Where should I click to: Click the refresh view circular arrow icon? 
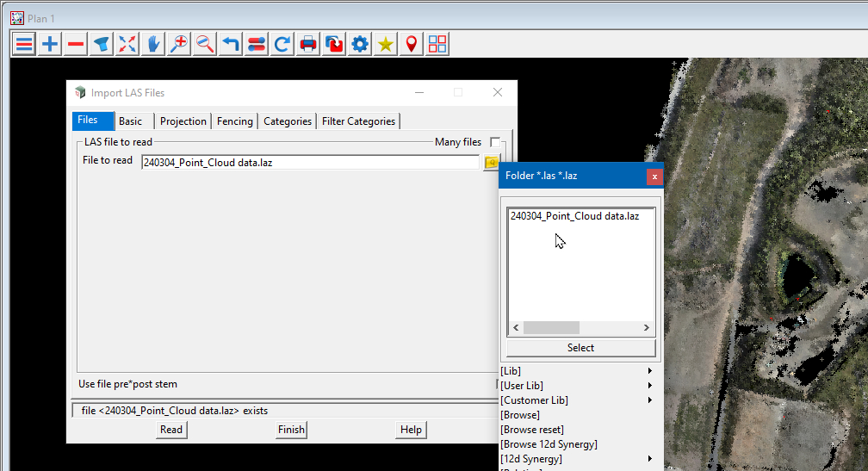coord(282,44)
